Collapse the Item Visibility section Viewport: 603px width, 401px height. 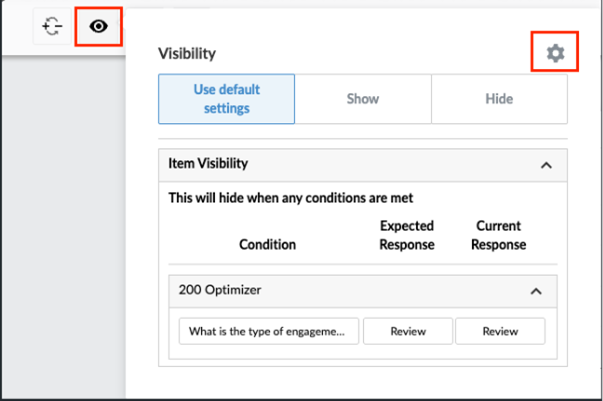(x=546, y=165)
